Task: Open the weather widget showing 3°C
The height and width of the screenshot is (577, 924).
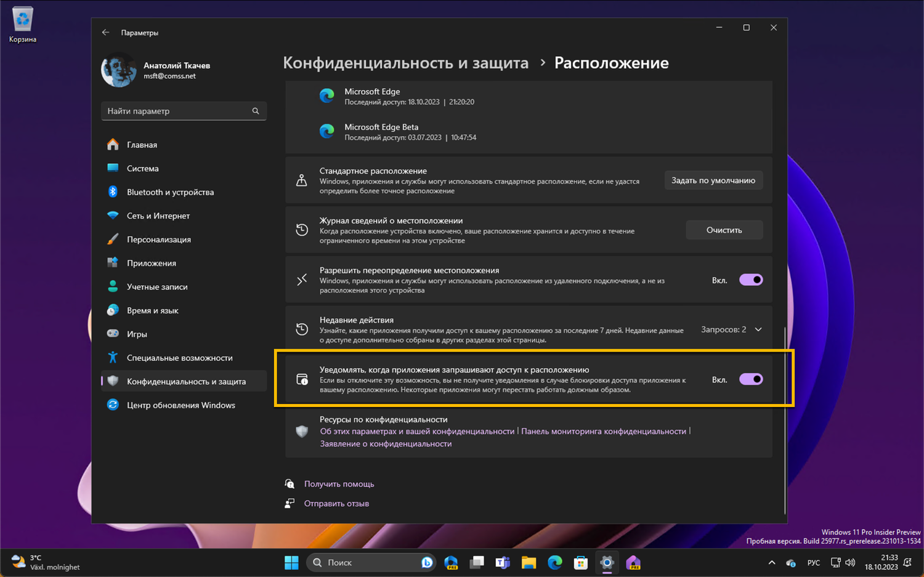Action: click(46, 562)
